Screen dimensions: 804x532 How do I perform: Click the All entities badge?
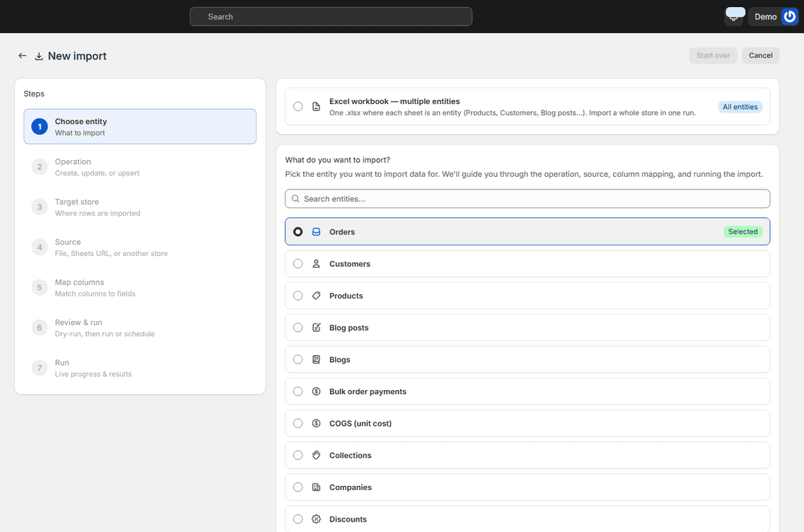740,106
